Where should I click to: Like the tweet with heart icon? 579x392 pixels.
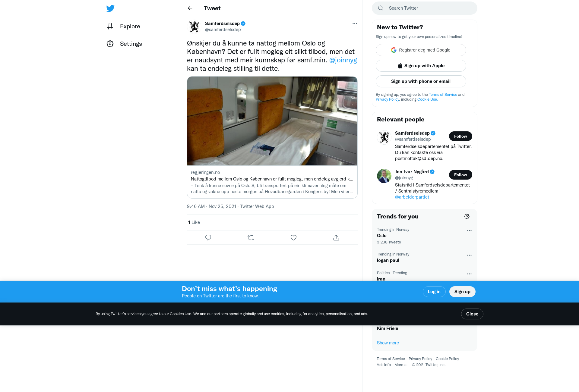point(293,238)
